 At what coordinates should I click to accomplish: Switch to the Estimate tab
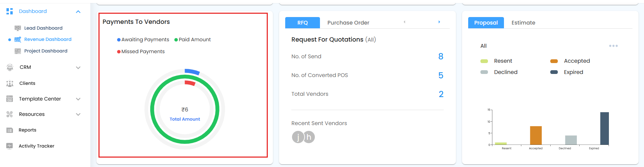(523, 23)
